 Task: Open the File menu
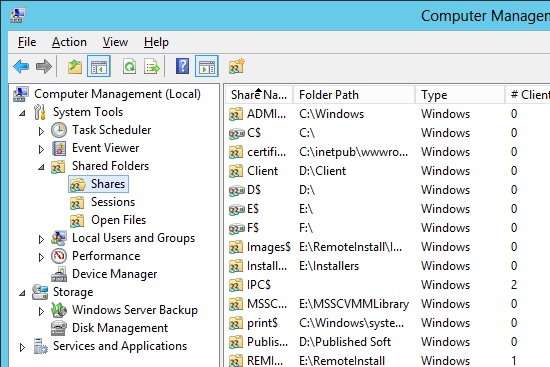pyautogui.click(x=27, y=42)
